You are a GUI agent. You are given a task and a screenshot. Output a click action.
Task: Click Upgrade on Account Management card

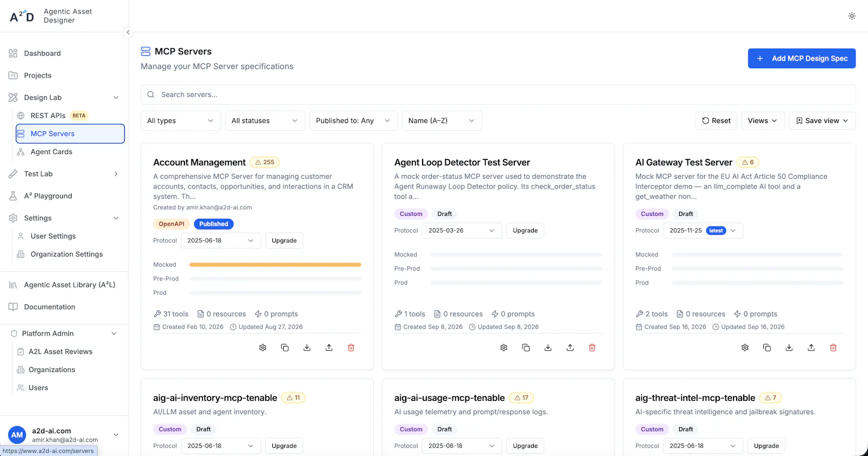pyautogui.click(x=284, y=241)
